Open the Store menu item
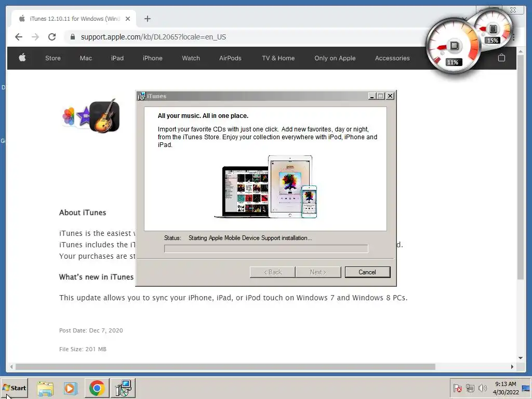Viewport: 532px width, 399px height. [x=53, y=58]
